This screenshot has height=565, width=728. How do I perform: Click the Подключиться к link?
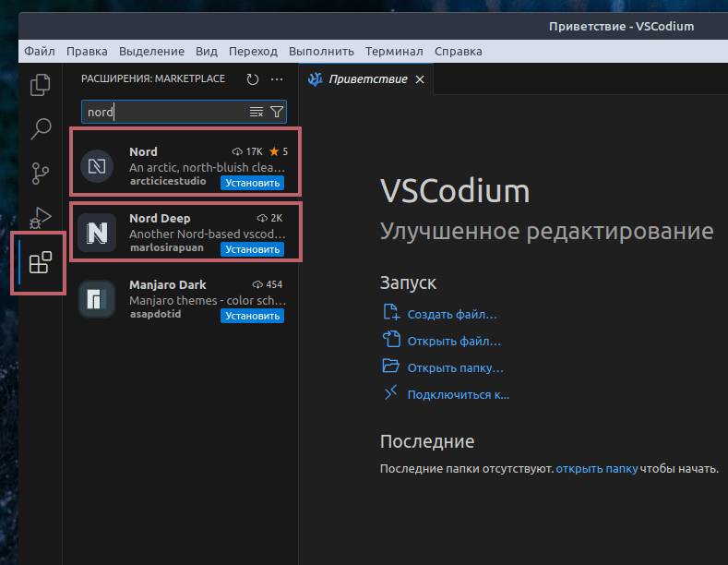click(458, 394)
